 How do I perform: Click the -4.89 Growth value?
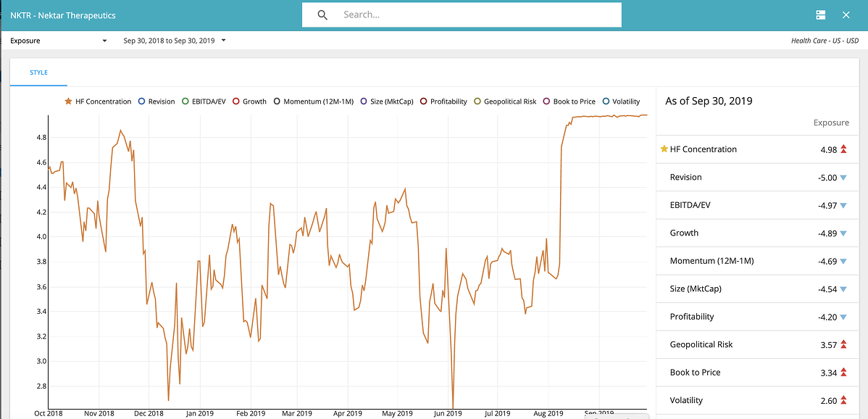tap(827, 233)
